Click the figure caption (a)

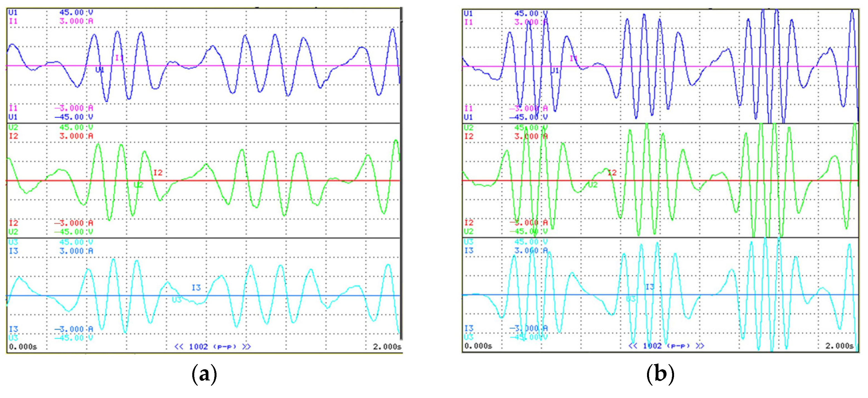(204, 375)
